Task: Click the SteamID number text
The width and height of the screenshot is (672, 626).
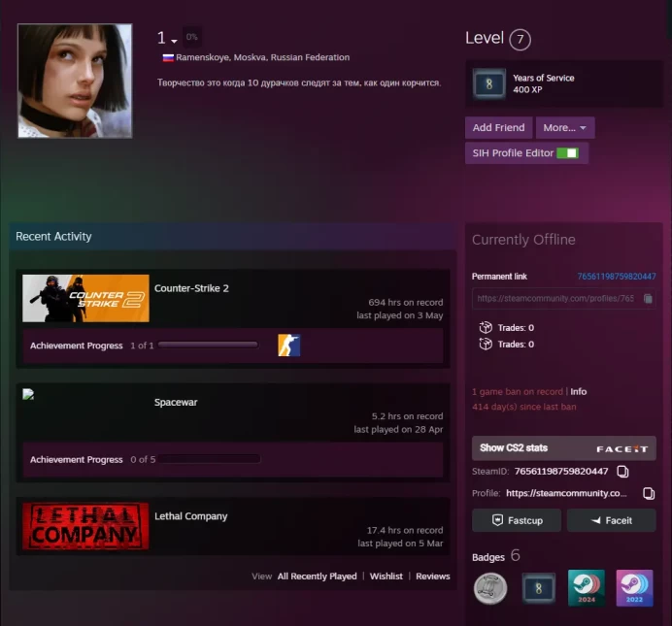Action: click(x=561, y=472)
